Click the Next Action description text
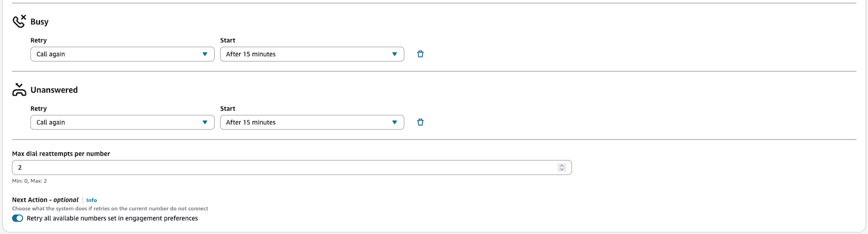 110,209
